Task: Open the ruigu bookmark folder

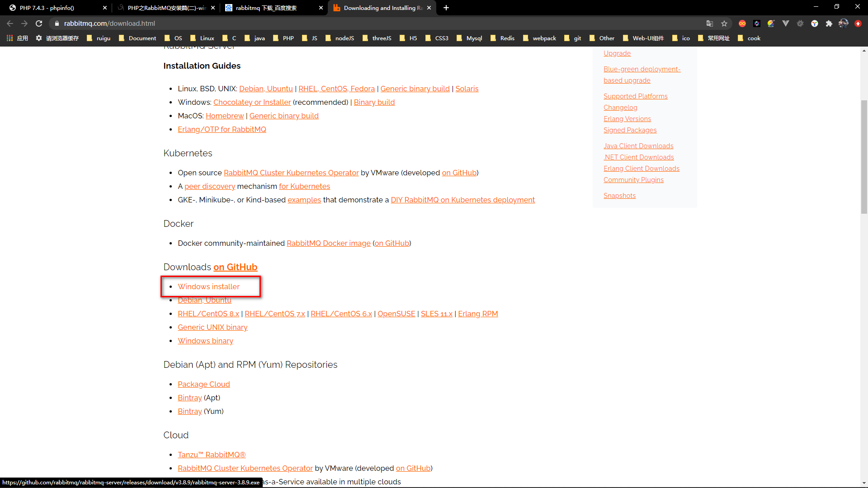Action: [x=99, y=38]
